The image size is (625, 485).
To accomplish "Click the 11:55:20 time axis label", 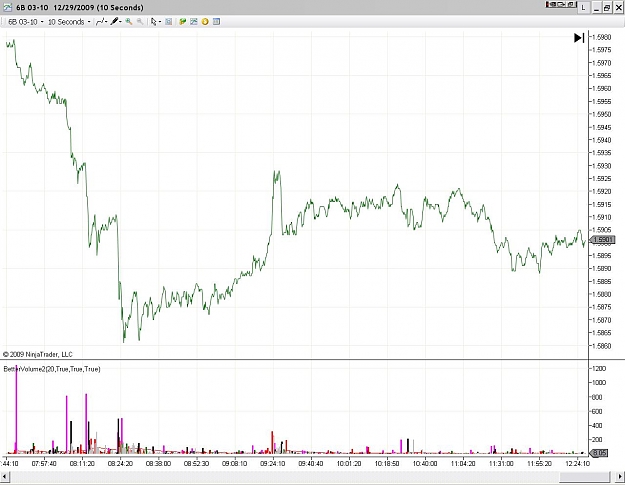I will click(539, 463).
